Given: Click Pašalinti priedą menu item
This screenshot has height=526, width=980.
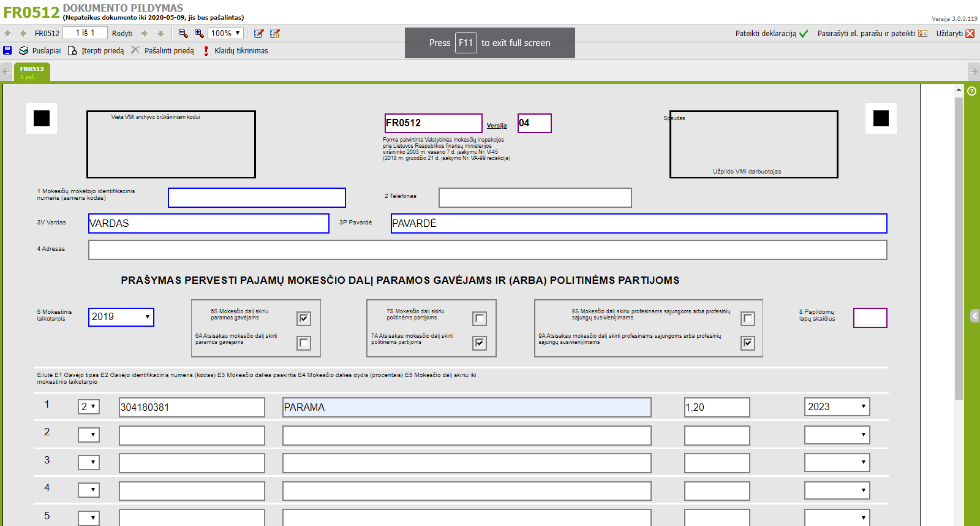Looking at the screenshot, I should point(169,51).
